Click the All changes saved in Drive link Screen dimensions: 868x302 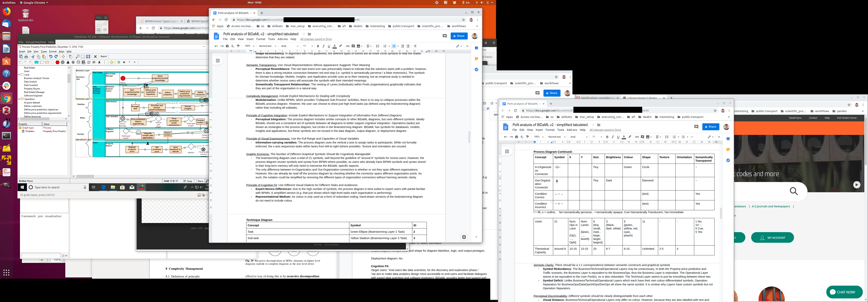point(316,39)
